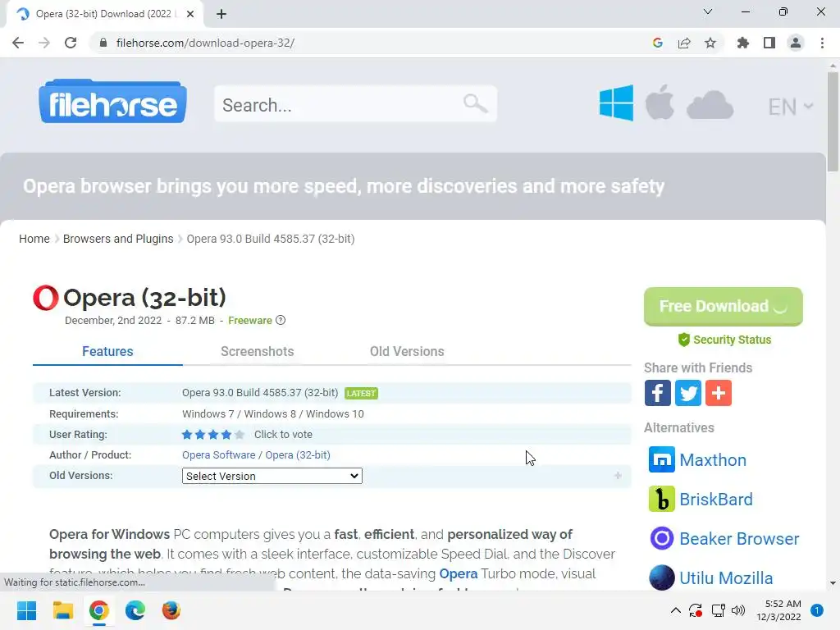
Task: Click the Google icon in address bar
Action: [x=658, y=43]
